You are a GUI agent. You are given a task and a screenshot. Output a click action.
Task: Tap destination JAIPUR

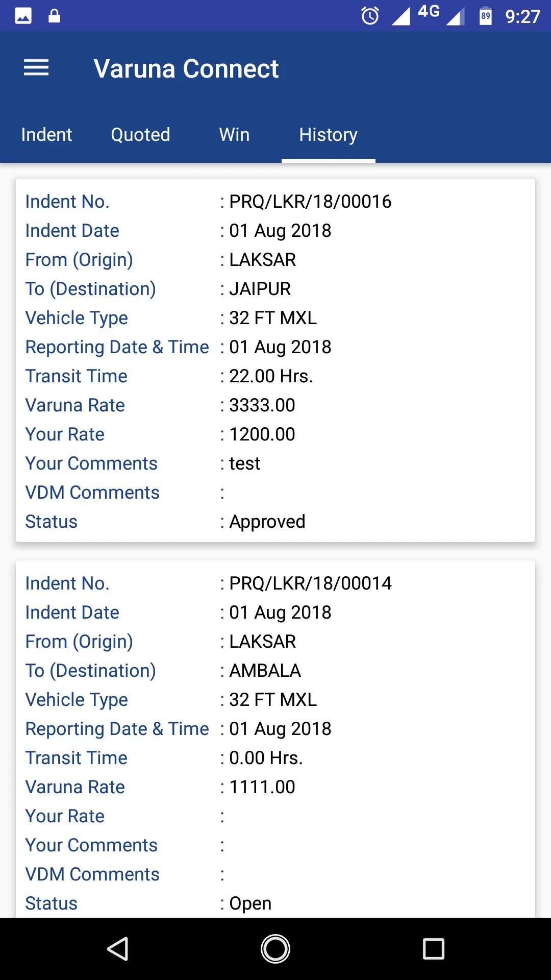(260, 289)
